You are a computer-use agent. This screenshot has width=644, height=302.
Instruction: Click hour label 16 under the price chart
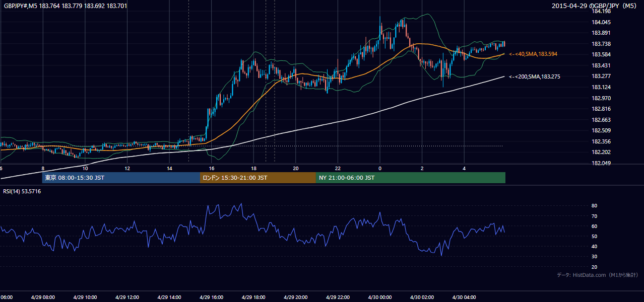(212, 169)
